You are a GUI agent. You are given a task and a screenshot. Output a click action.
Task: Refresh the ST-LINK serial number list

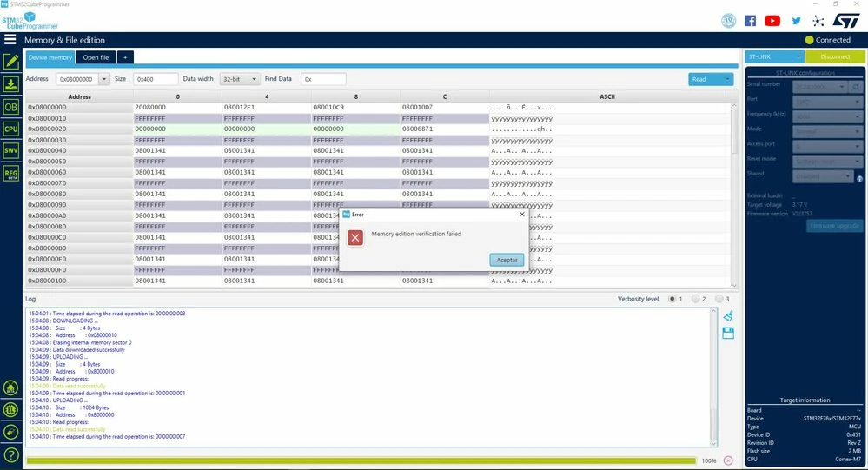tap(856, 87)
